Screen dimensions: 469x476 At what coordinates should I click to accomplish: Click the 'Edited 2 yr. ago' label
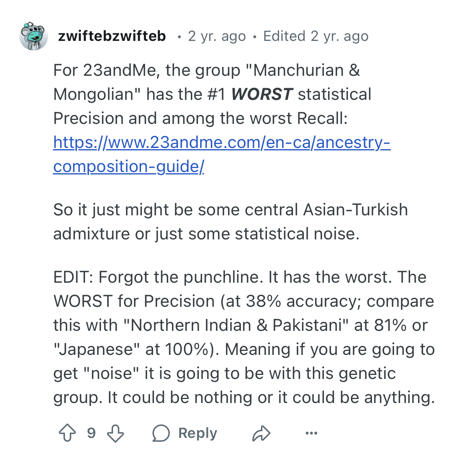pos(315,36)
